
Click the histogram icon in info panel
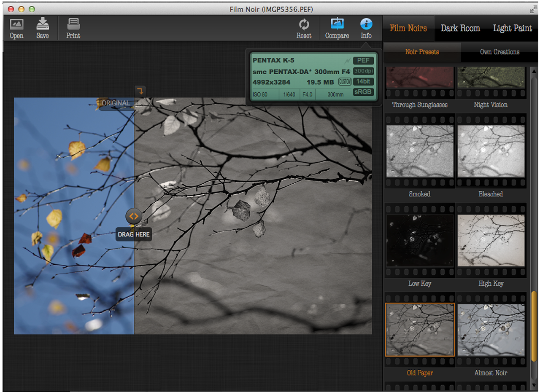348,61
